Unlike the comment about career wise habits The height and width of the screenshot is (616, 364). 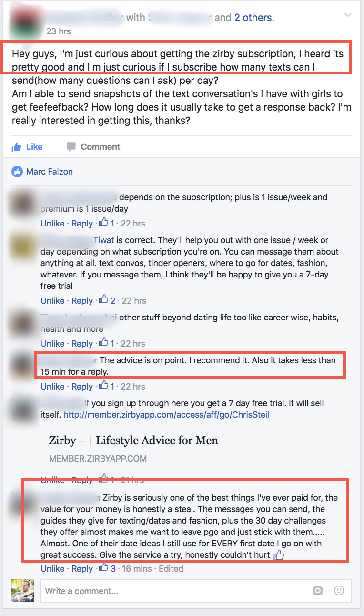(x=52, y=343)
